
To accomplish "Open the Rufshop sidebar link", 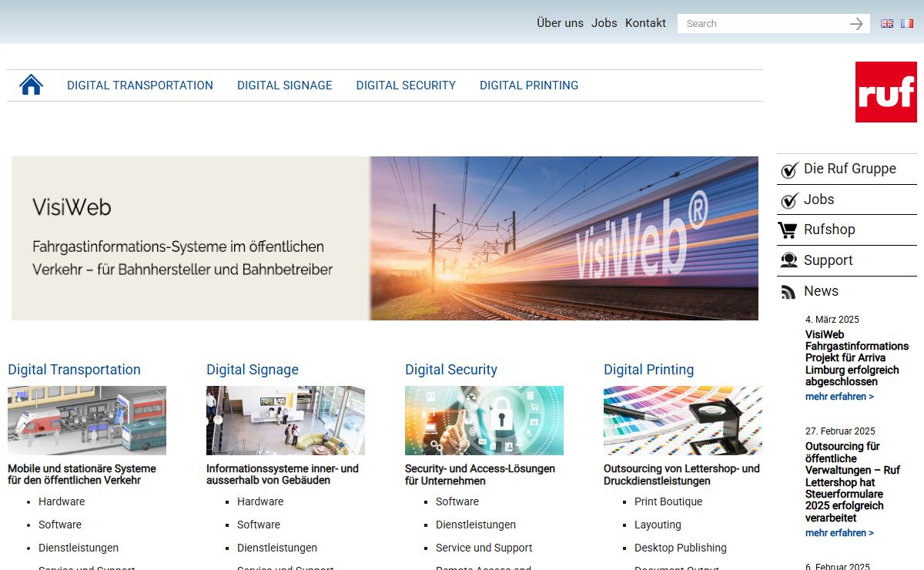I will [829, 230].
